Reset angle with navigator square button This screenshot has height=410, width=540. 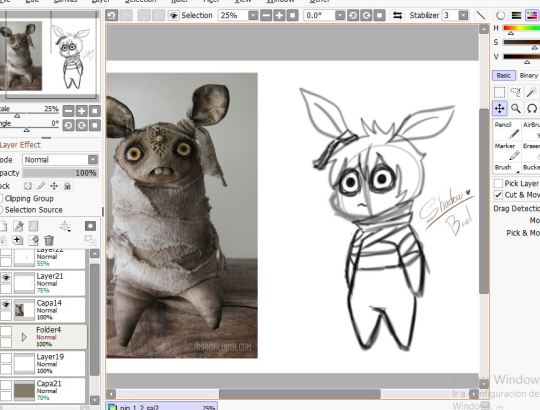point(95,125)
